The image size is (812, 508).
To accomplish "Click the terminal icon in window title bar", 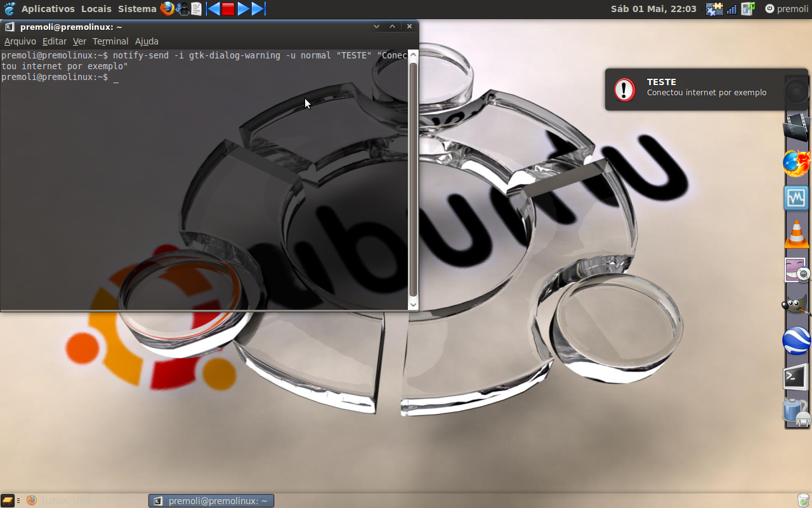I will (10, 27).
